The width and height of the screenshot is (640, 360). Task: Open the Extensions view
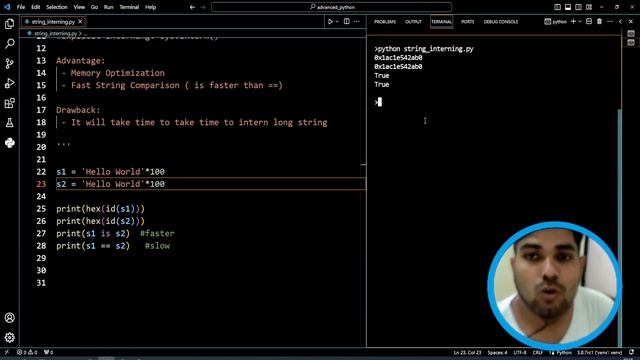coord(9,103)
